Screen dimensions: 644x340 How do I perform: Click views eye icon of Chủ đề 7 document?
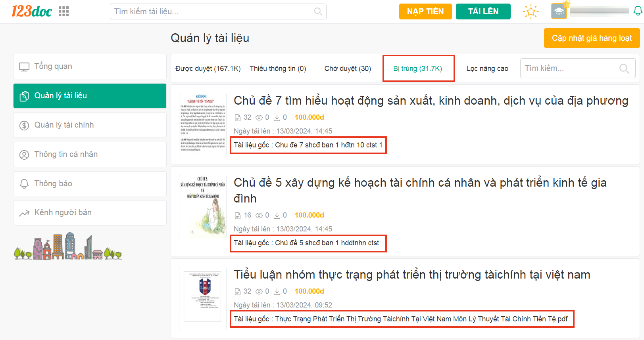[x=259, y=118]
